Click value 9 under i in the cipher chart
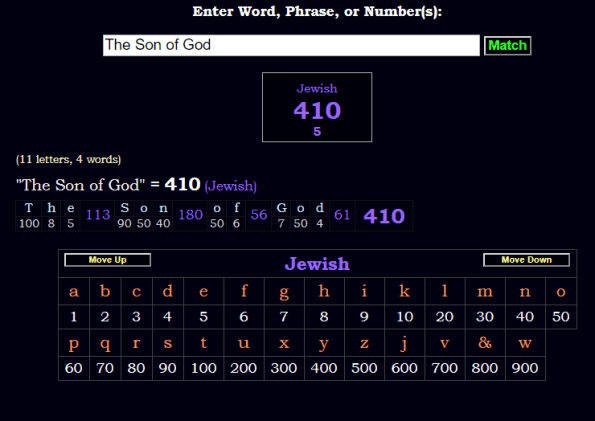This screenshot has height=421, width=595. (364, 317)
